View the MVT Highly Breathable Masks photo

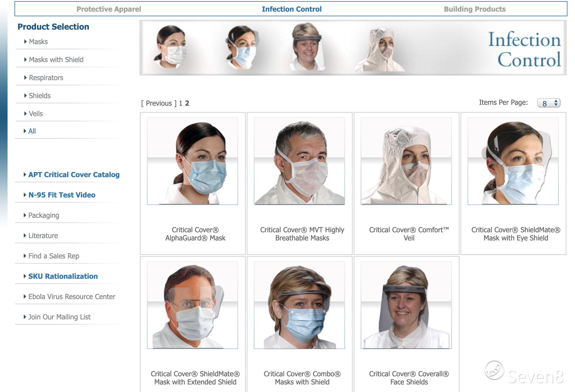[299, 161]
